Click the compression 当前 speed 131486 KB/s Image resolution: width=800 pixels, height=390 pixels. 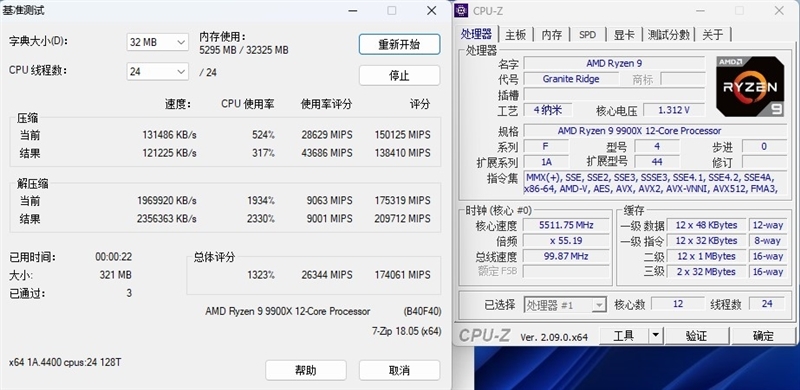pyautogui.click(x=169, y=135)
